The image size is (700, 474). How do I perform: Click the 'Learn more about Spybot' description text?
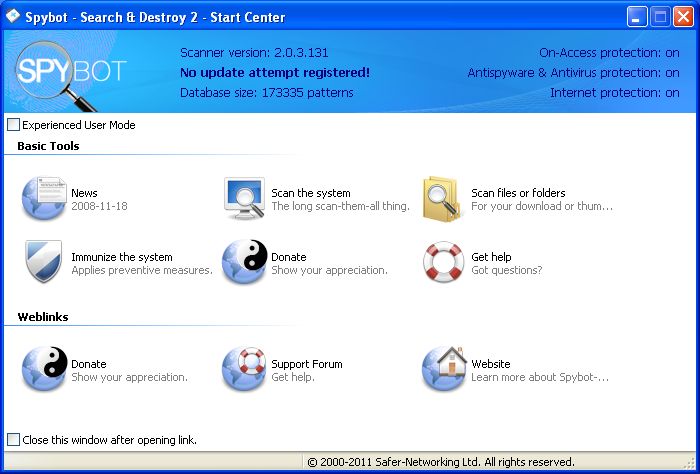pos(539,378)
